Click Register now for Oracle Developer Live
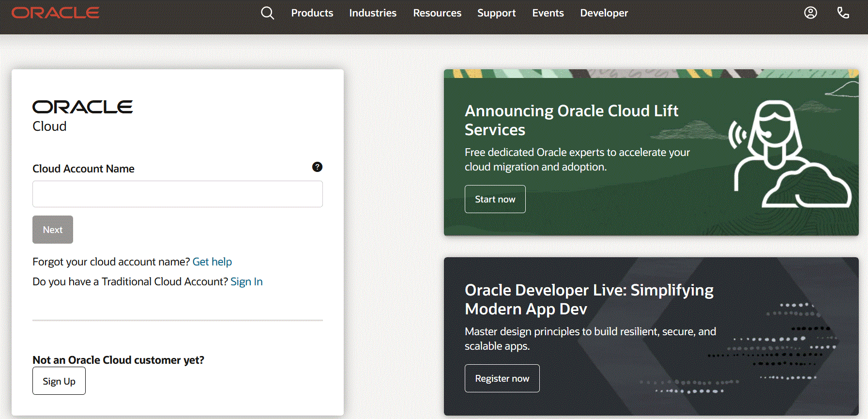 (502, 378)
